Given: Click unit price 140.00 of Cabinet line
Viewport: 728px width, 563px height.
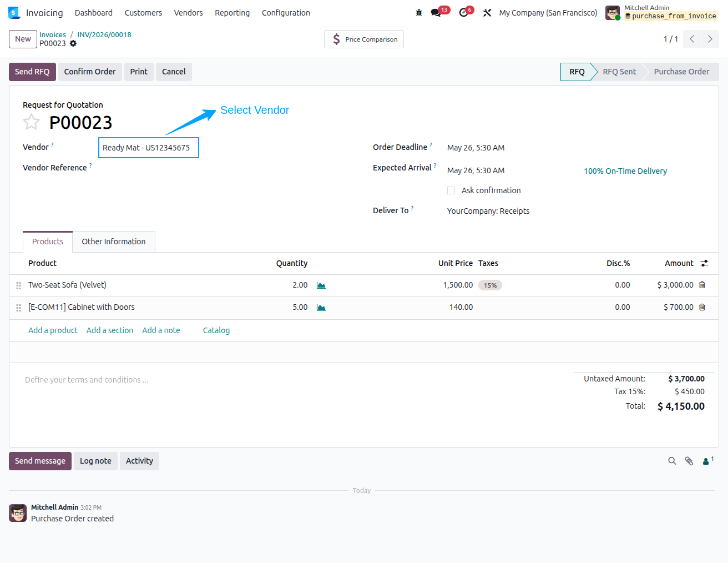Looking at the screenshot, I should 461,307.
